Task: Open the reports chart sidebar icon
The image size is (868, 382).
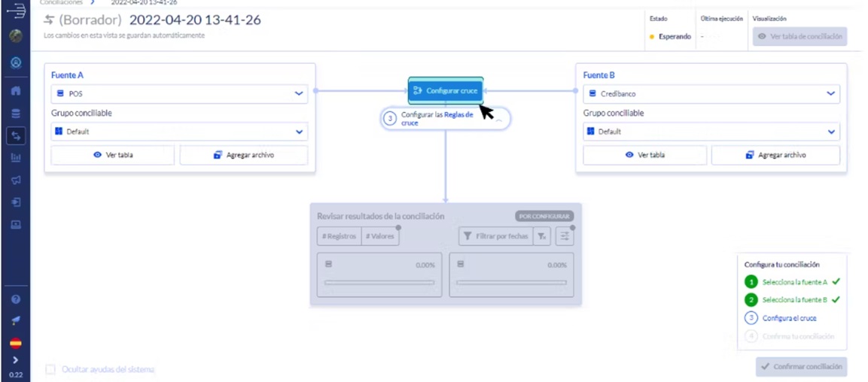Action: click(x=16, y=158)
